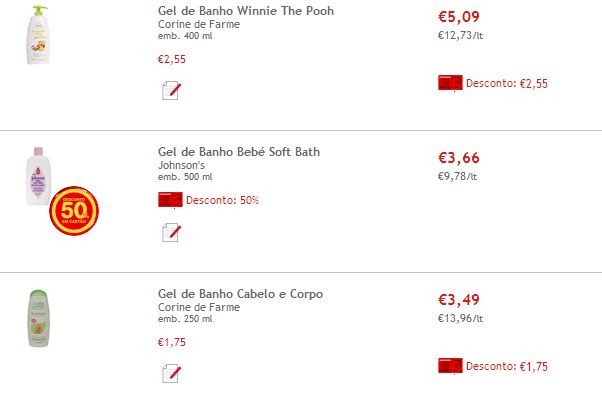The image size is (602, 399).
Task: Open the Gel de Banho Winnie The Pooh title
Action: pyautogui.click(x=246, y=11)
